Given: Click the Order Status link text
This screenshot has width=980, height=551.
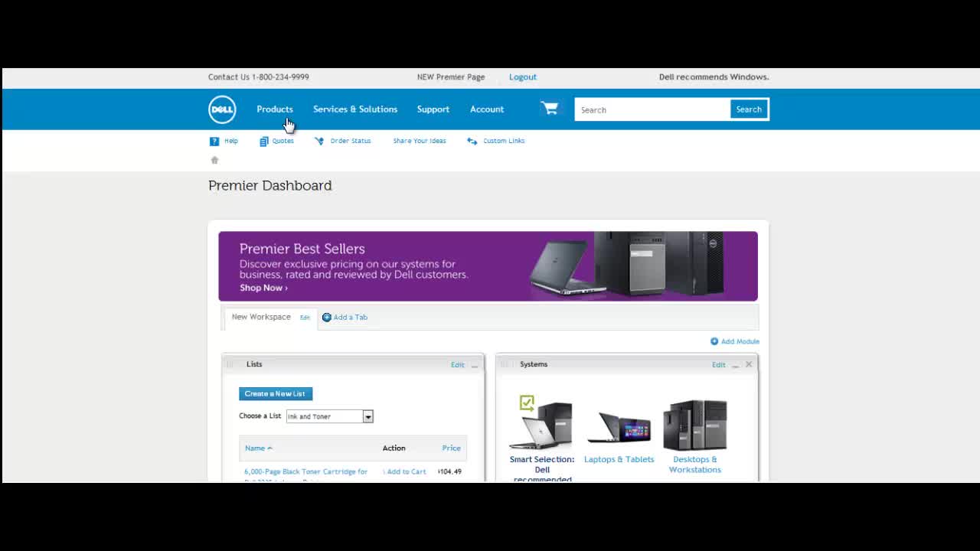Looking at the screenshot, I should coord(351,141).
